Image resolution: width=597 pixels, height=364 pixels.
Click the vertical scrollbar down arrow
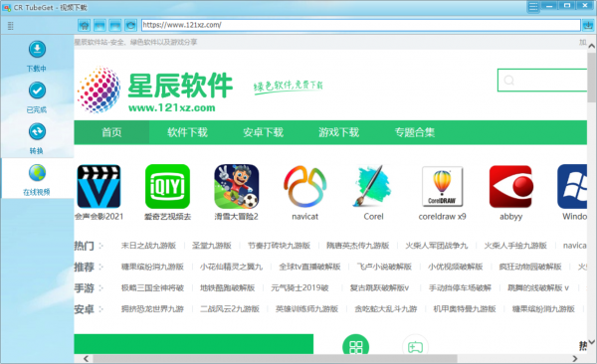click(591, 342)
